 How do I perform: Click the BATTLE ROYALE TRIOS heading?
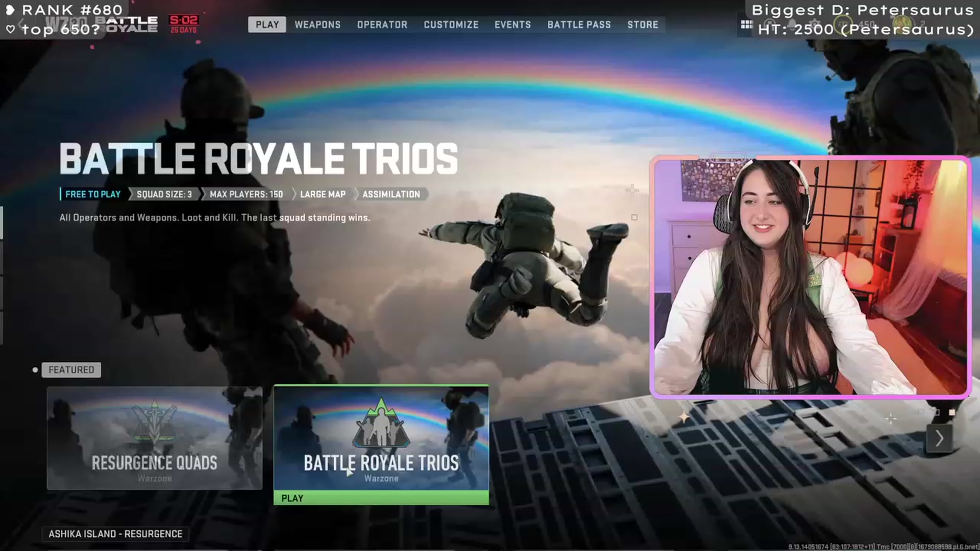259,159
